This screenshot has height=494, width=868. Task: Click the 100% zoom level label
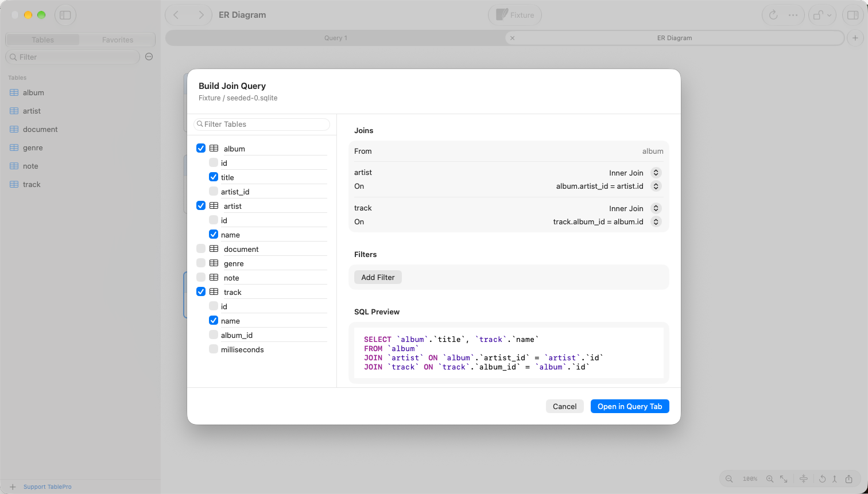point(750,479)
